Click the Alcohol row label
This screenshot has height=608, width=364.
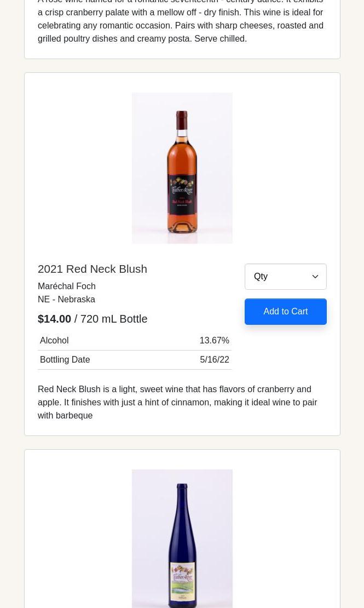(x=54, y=341)
